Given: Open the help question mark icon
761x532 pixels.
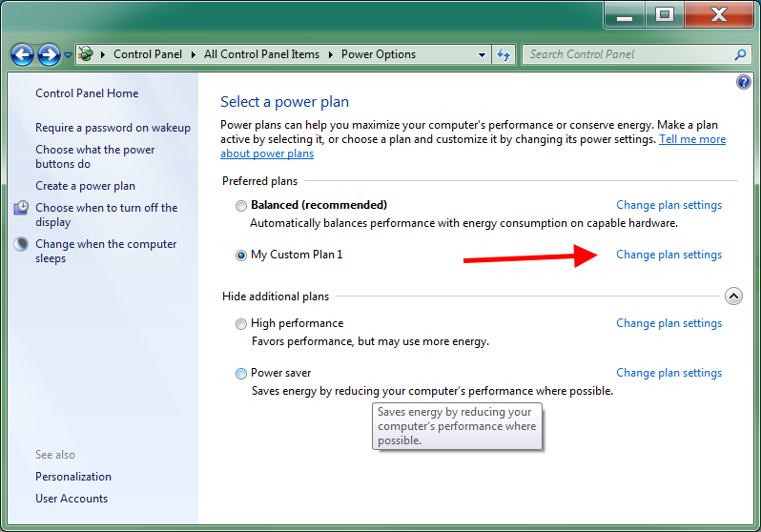Looking at the screenshot, I should (743, 82).
